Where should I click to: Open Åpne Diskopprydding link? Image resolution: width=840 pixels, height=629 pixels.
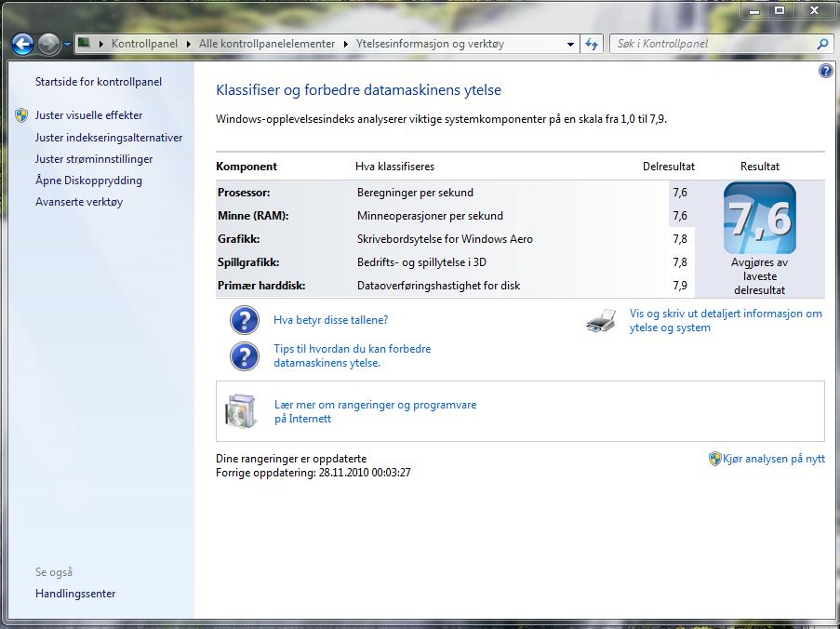tap(89, 181)
